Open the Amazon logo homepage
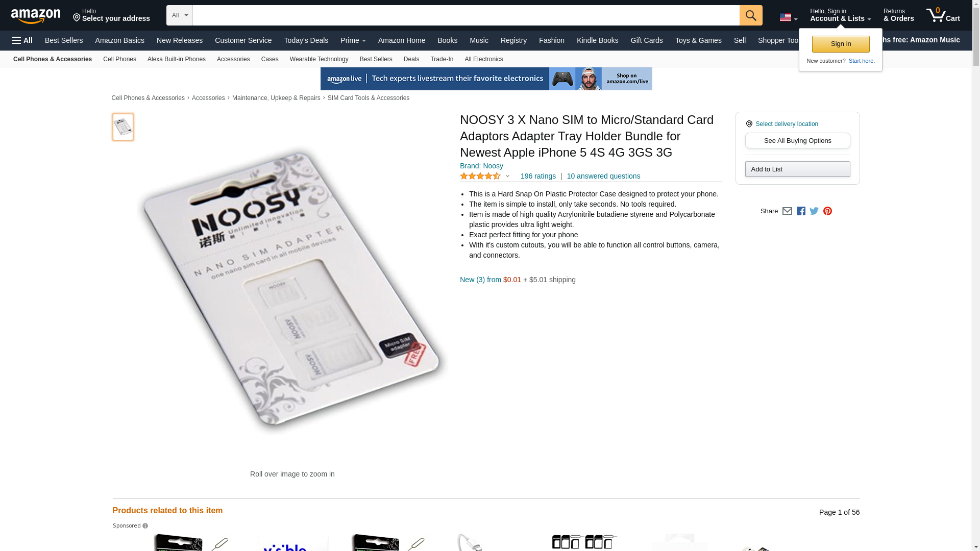980x551 pixels. 36,16
